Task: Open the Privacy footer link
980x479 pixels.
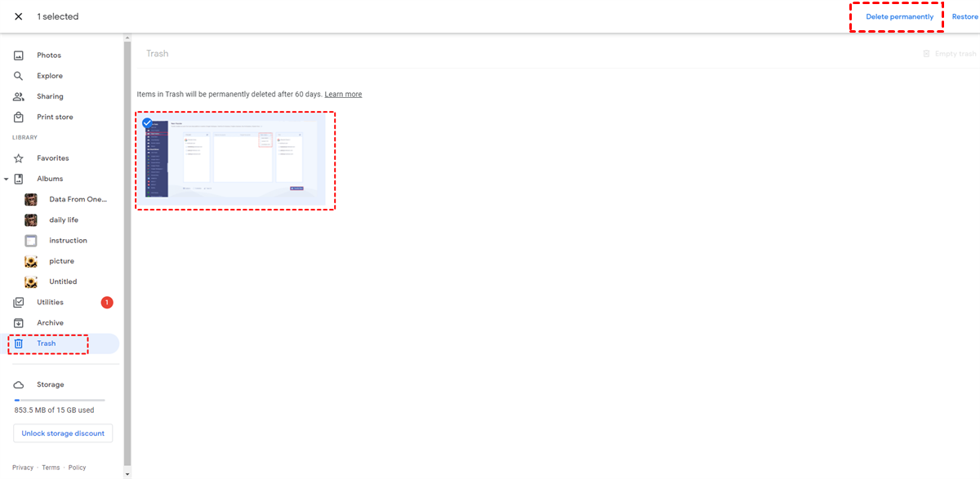Action: [23, 468]
